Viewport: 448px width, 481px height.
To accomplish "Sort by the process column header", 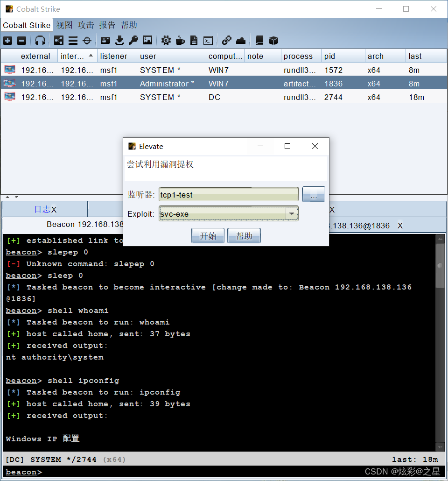I will click(x=301, y=56).
